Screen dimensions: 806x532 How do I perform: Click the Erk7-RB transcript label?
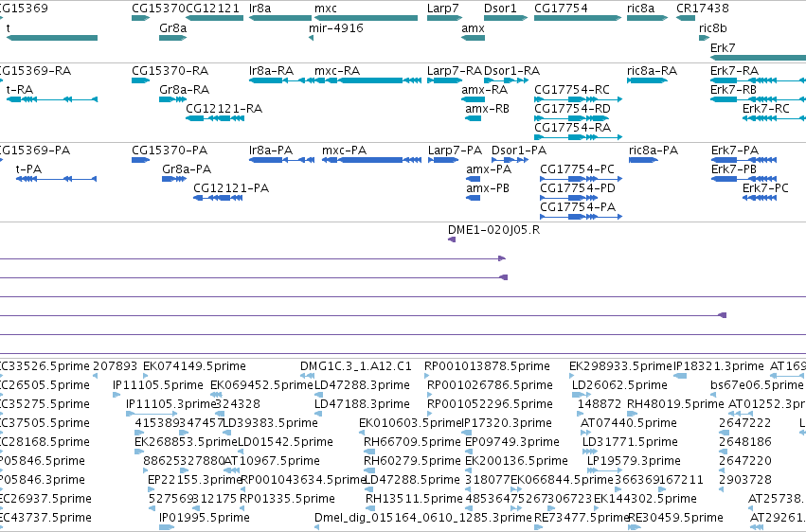733,90
